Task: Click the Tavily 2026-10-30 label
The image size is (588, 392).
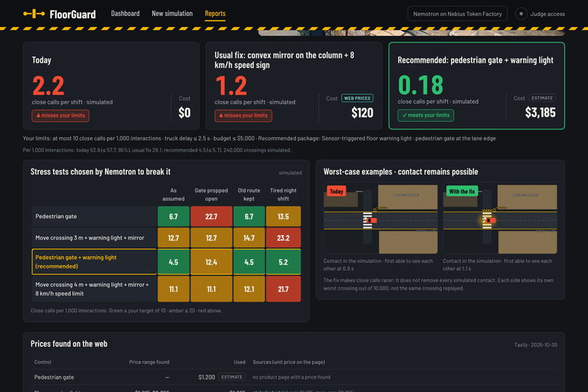Action: [535, 345]
